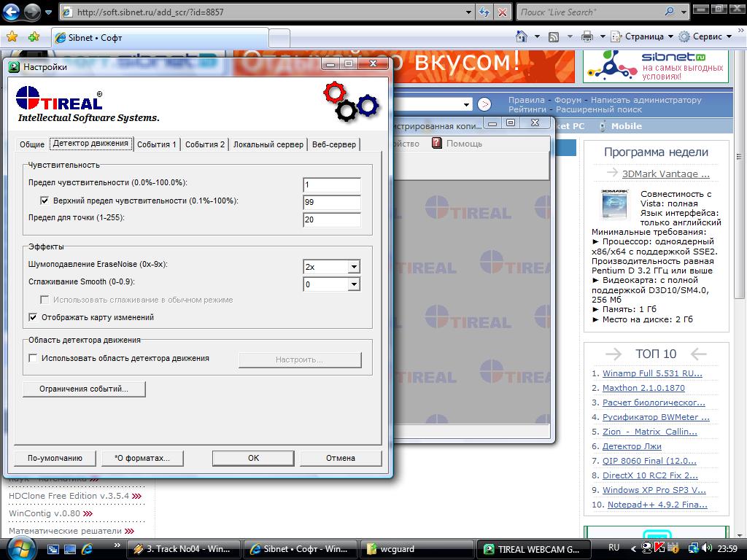Click the Live Search magnifier icon
The image size is (747, 560).
point(670,12)
